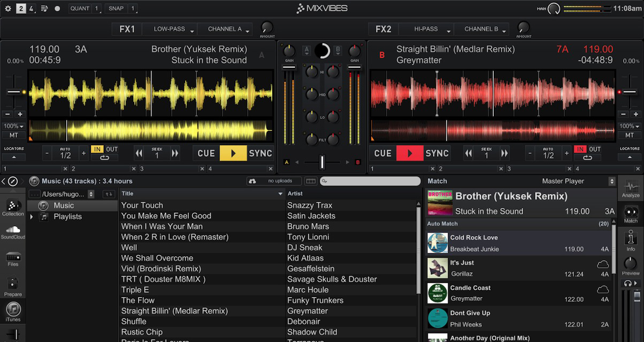The image size is (644, 342).
Task: Open the settings gear icon
Action: 7,8
